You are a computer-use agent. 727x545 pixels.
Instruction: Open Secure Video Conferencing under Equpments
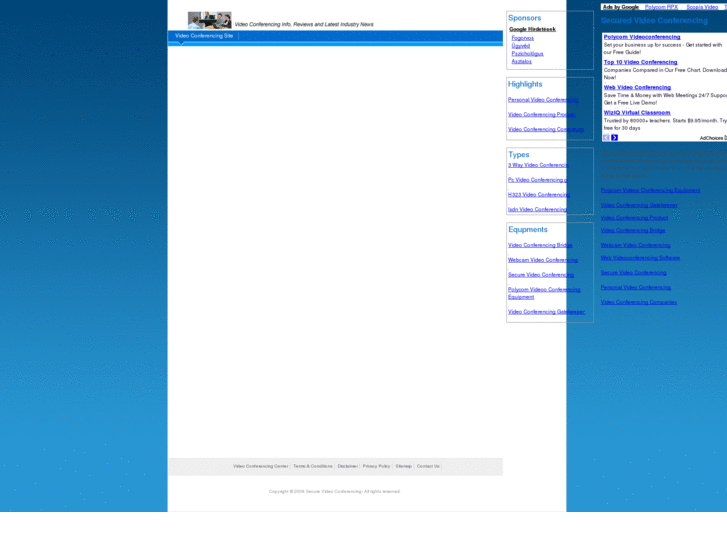tap(541, 275)
